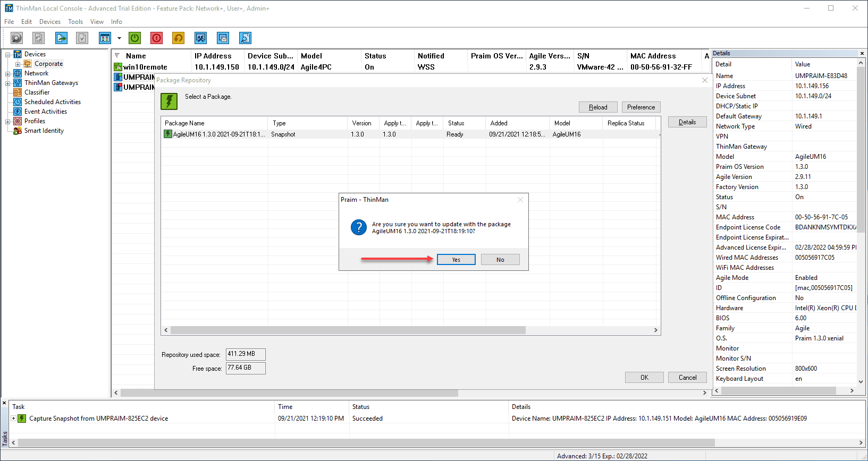Open the Devices menu
The width and height of the screenshot is (868, 461).
click(50, 22)
